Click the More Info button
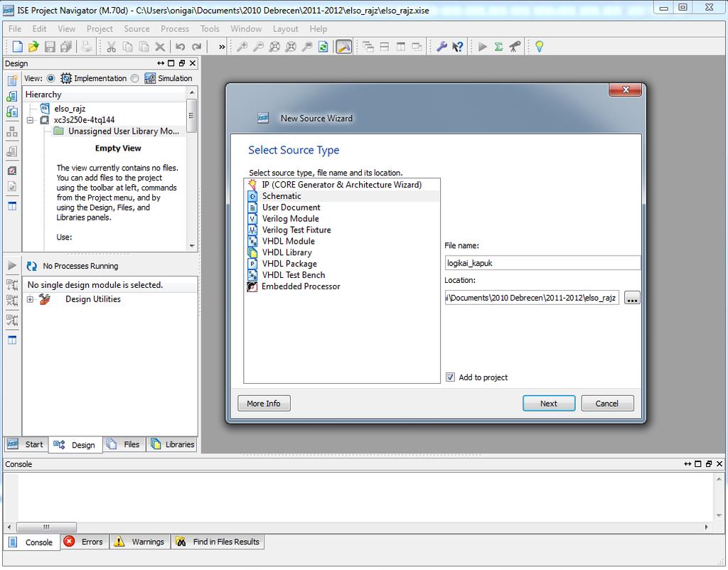This screenshot has height=570, width=728. pyautogui.click(x=264, y=404)
